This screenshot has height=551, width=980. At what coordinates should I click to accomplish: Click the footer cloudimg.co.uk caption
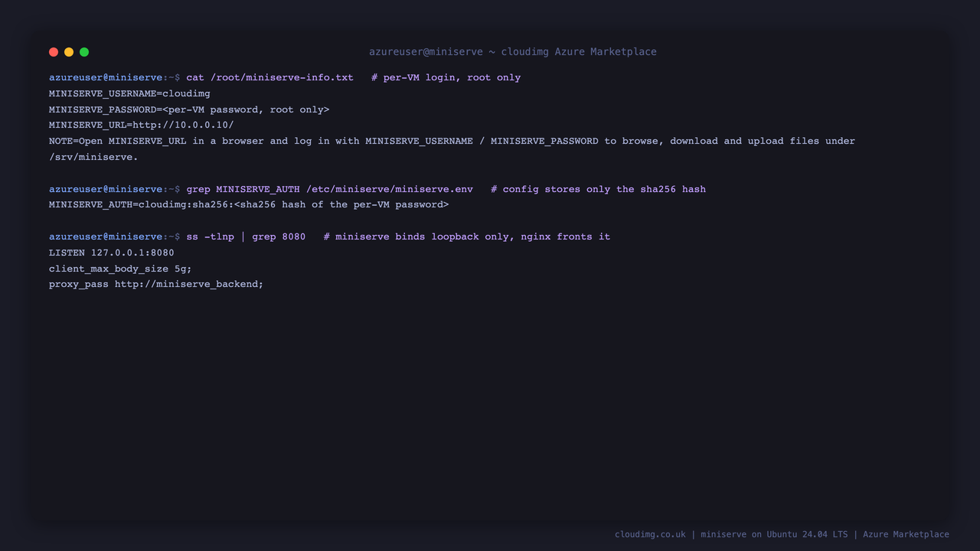coord(782,534)
